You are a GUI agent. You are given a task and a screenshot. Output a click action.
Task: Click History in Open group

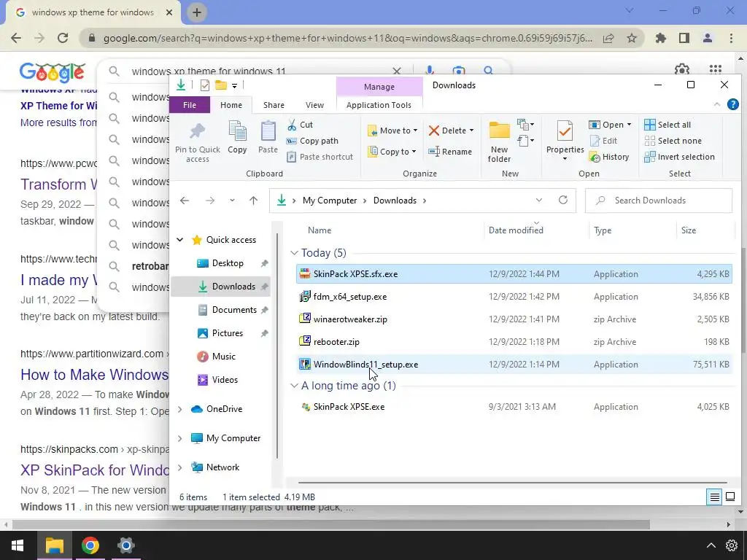tap(609, 157)
